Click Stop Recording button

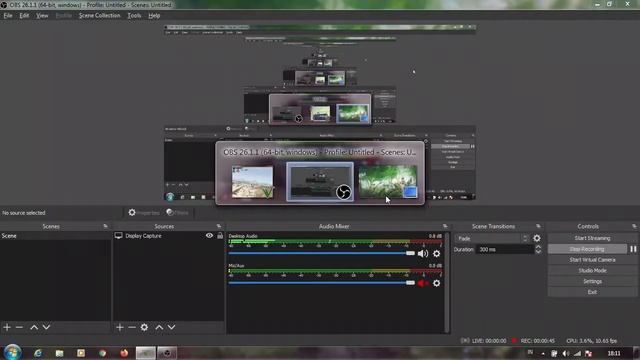587,249
